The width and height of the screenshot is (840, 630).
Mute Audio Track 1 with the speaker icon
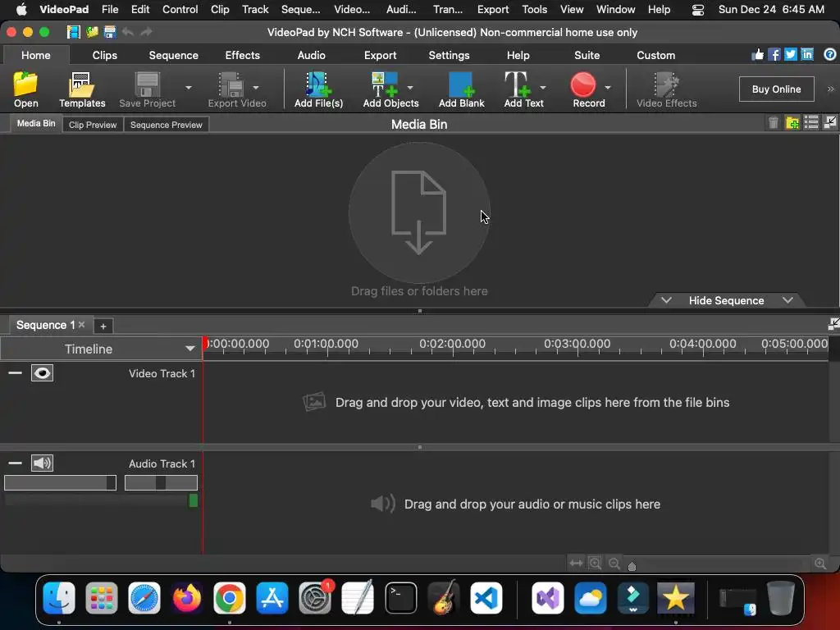[x=42, y=463]
